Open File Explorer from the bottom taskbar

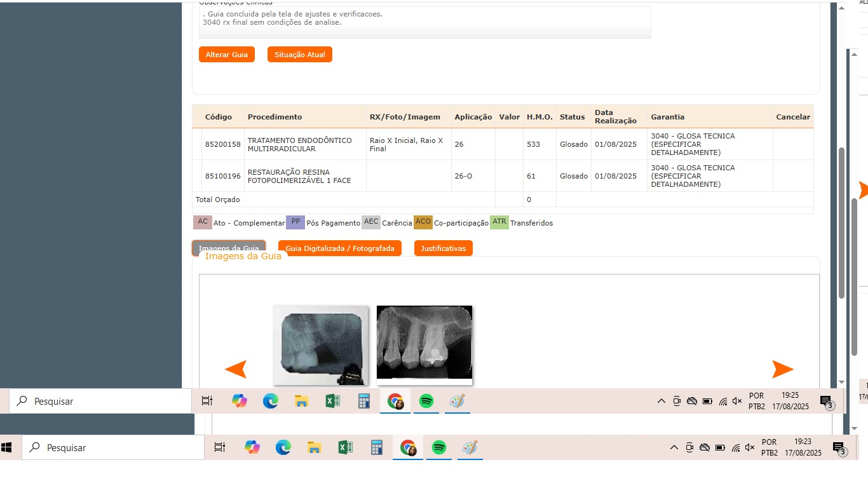click(314, 447)
